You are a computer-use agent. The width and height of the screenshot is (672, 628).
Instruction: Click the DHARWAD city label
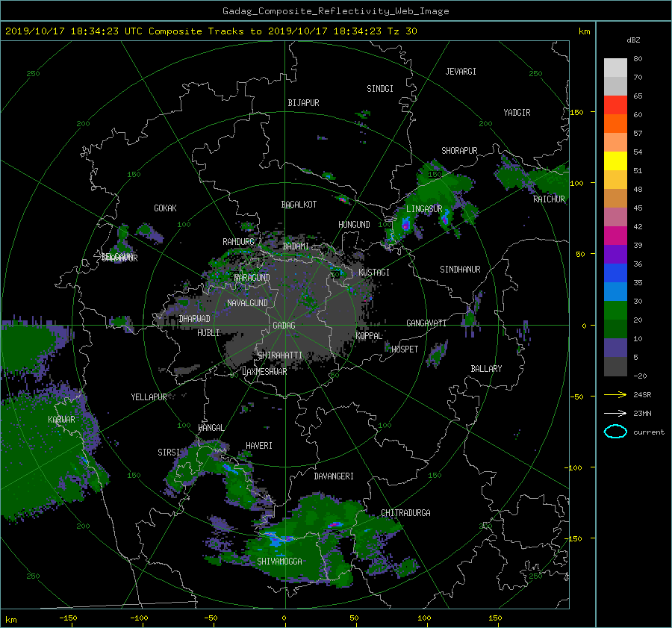(195, 319)
